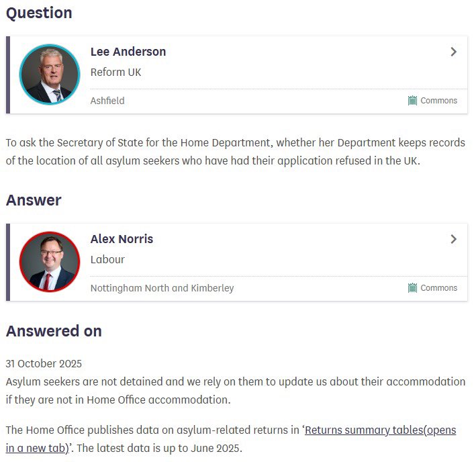Click the Commons label in Lee Anderson's card

[x=438, y=101]
